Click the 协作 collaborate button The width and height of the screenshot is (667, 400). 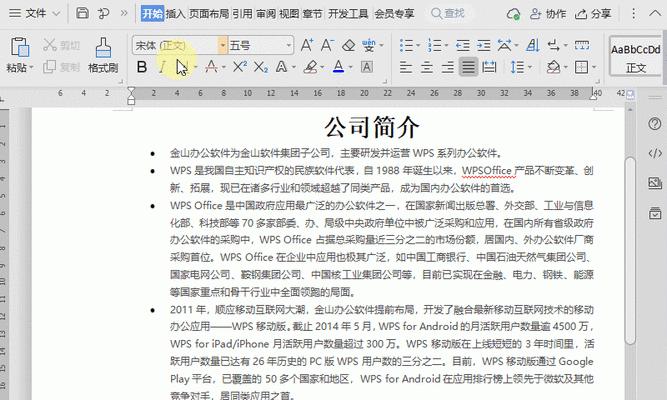[x=548, y=14]
